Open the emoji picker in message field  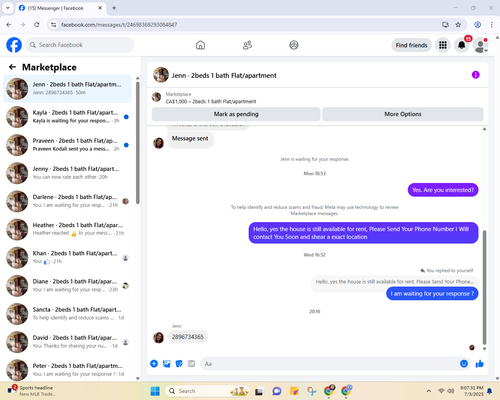(464, 364)
